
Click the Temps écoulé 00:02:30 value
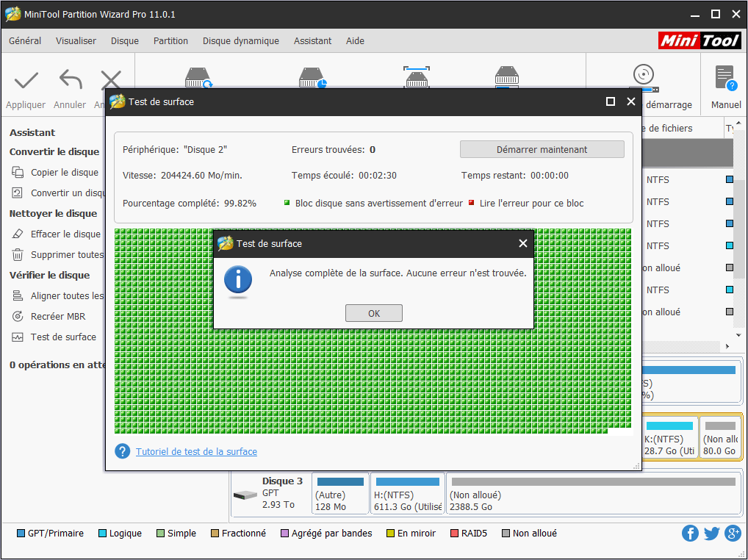click(x=378, y=176)
